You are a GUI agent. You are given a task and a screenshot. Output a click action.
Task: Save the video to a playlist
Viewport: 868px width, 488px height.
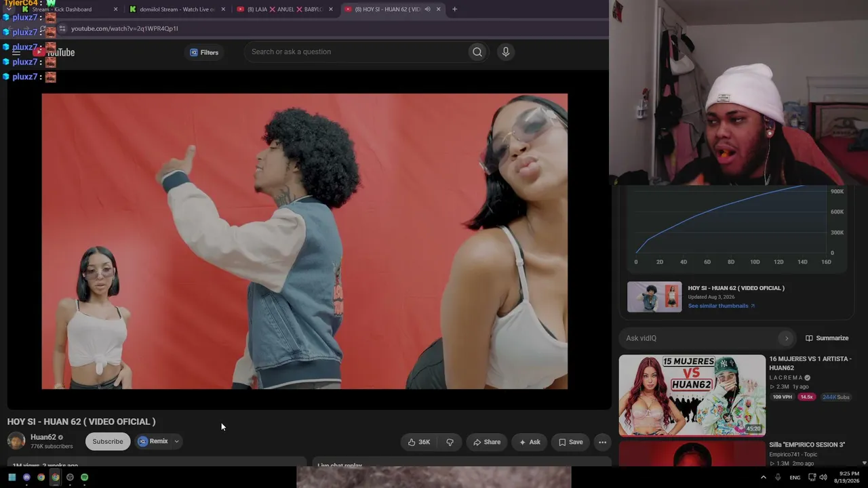coord(570,442)
